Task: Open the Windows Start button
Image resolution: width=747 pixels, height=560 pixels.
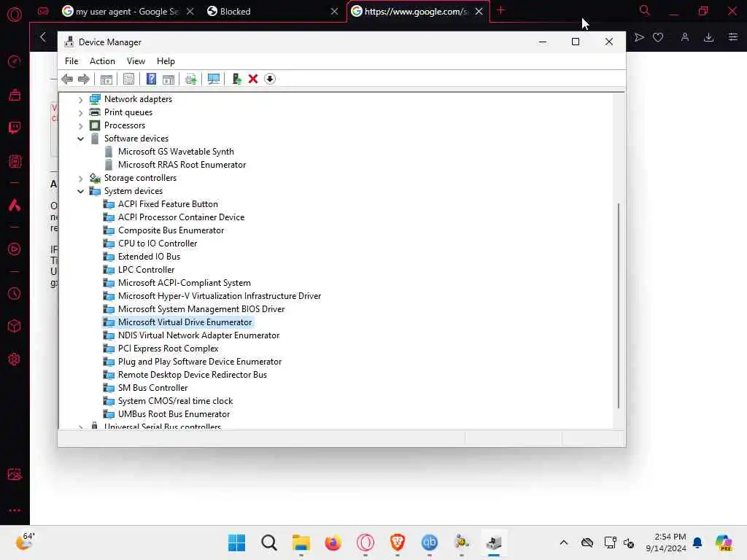Action: click(x=236, y=542)
